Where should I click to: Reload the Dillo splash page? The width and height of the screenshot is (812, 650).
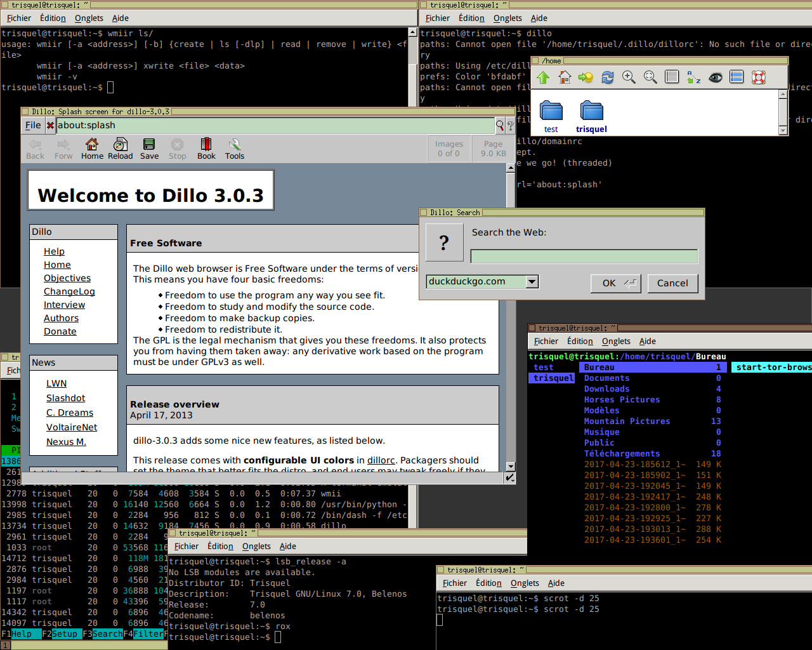coord(121,149)
